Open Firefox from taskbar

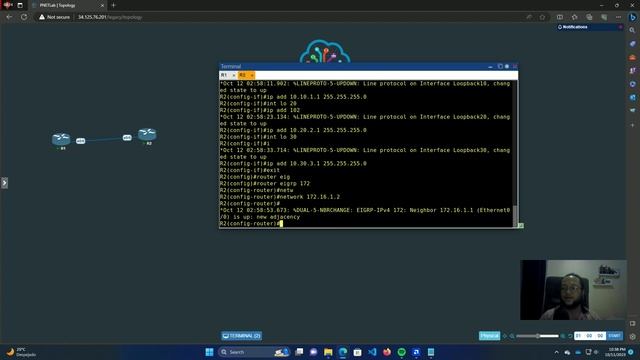[x=387, y=352]
